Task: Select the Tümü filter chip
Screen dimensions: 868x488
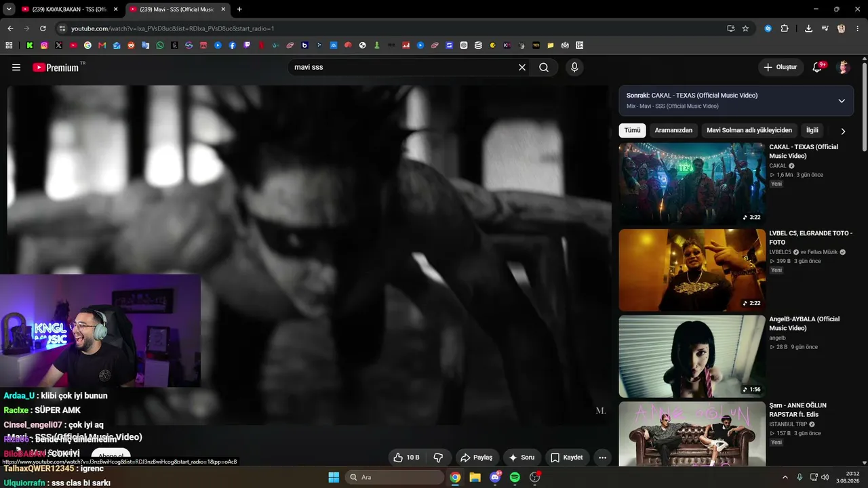Action: click(x=632, y=130)
